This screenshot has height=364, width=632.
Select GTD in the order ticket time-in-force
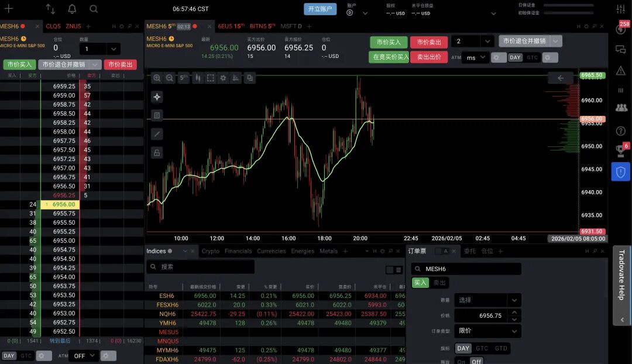tap(500, 348)
